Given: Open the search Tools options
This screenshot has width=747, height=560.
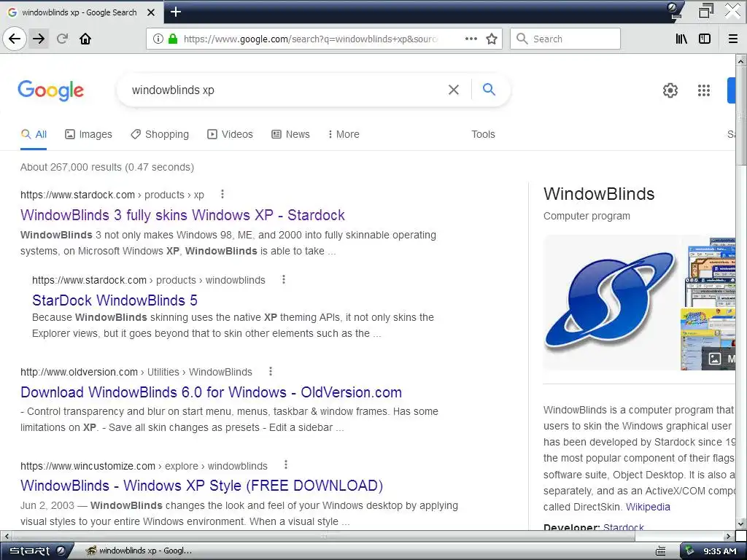Looking at the screenshot, I should (483, 134).
